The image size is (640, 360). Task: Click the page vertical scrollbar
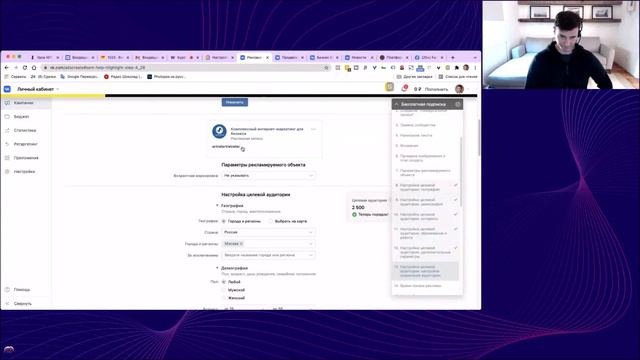tap(479, 138)
